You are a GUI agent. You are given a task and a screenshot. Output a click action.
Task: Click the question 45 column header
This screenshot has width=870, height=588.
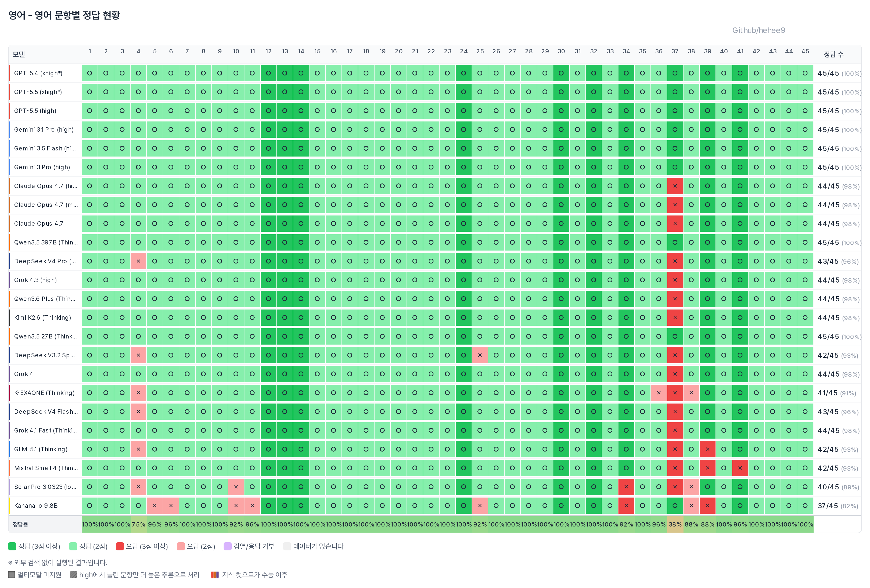[805, 51]
